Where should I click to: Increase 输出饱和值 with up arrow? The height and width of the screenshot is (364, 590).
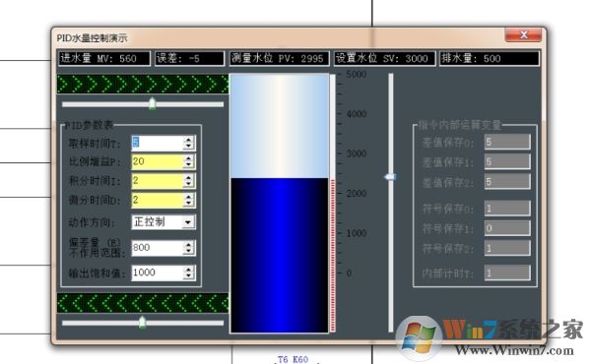pos(188,270)
